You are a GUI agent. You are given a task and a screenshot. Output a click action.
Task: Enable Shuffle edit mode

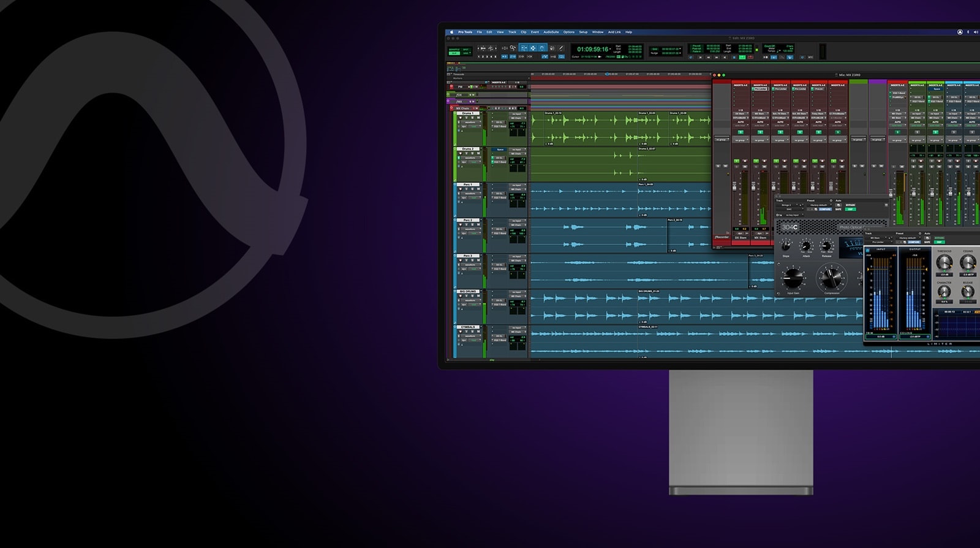click(x=454, y=50)
